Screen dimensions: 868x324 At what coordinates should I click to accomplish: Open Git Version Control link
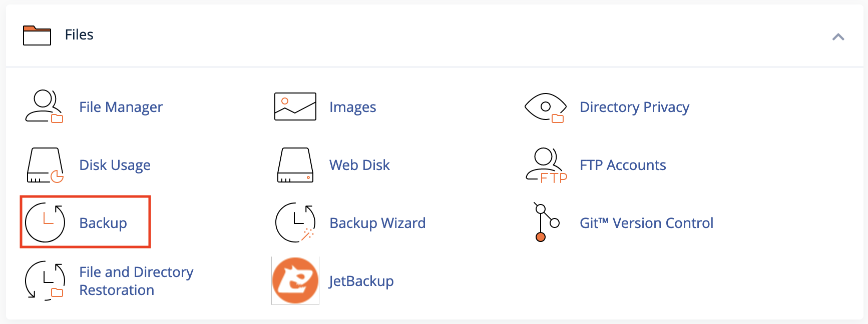click(646, 223)
